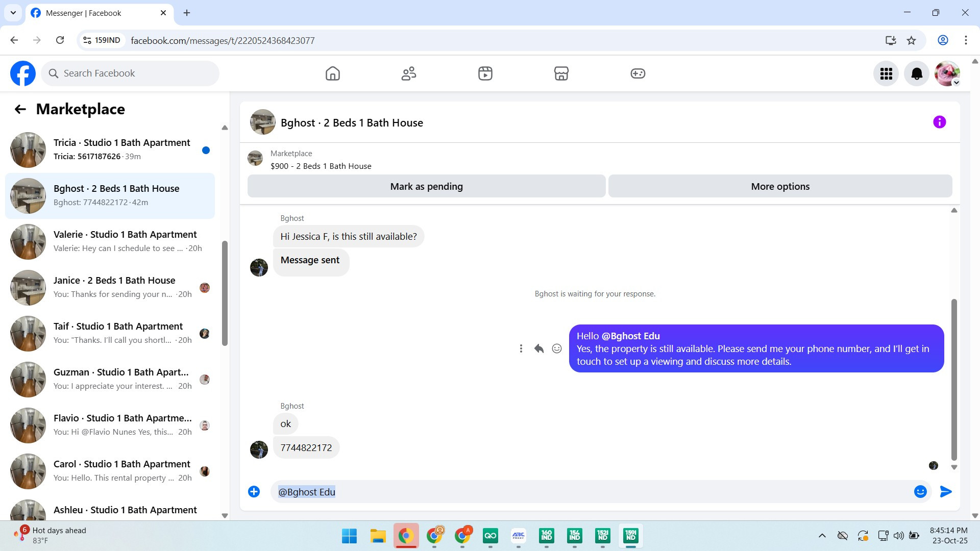
Task: Open the Chrome tab search dropdown arrow
Action: point(13,13)
